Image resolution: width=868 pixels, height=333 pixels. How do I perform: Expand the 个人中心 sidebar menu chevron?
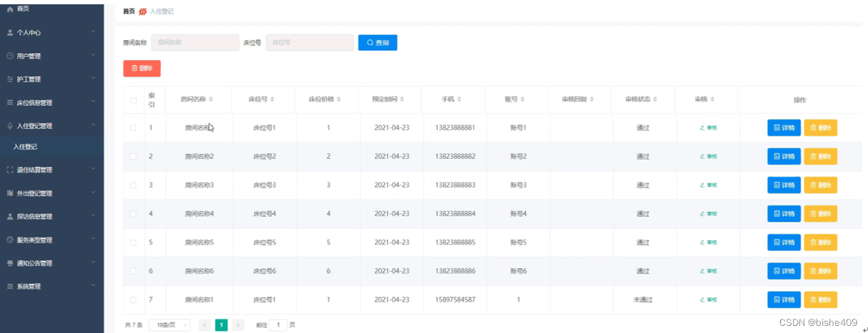click(93, 32)
